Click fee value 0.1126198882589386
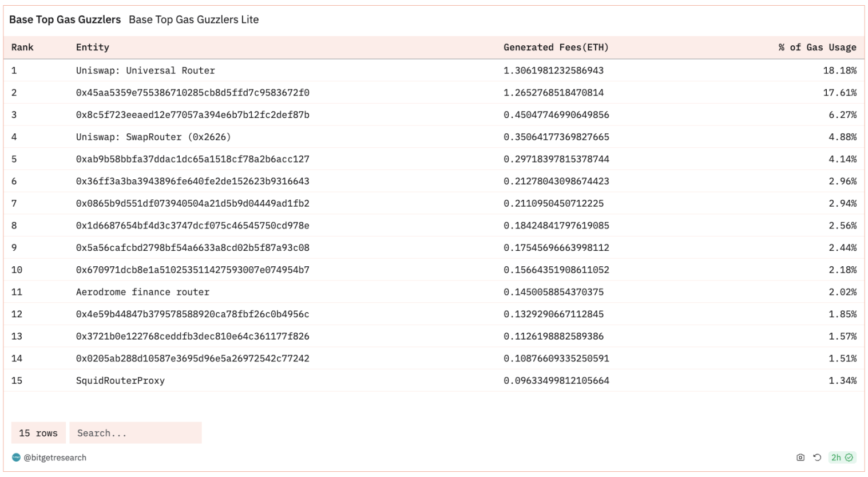 [553, 336]
